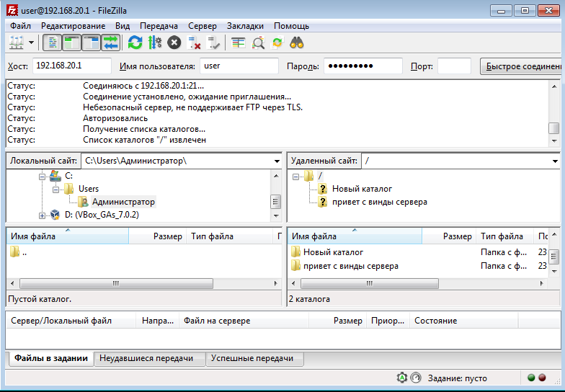Click the red activity indicator light

tap(542, 378)
